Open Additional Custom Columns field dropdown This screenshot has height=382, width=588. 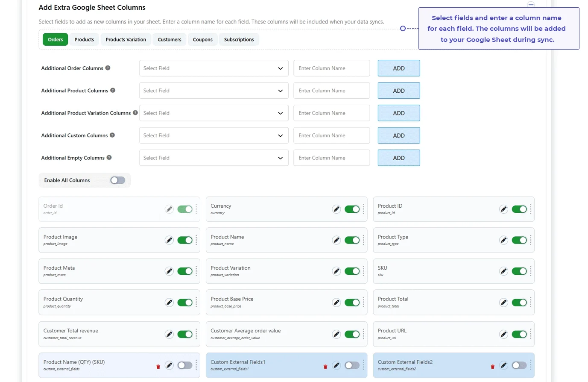(x=214, y=135)
